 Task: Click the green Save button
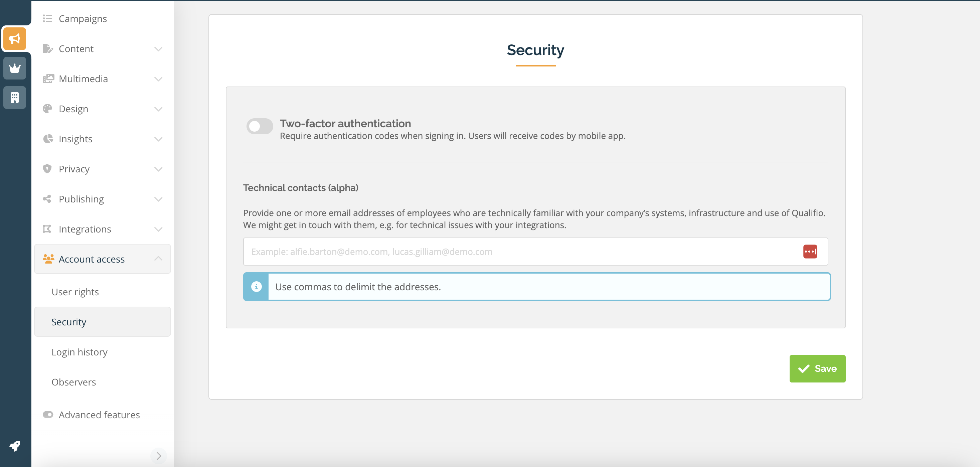(817, 368)
